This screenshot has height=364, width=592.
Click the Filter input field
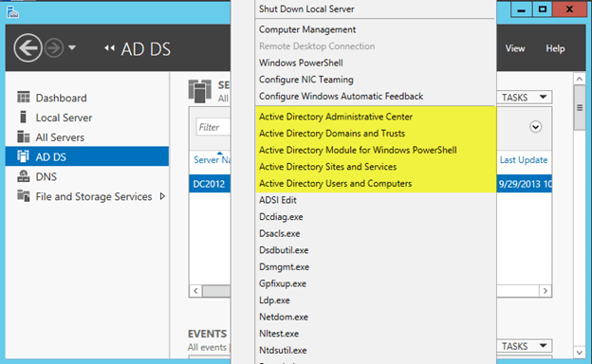[213, 127]
